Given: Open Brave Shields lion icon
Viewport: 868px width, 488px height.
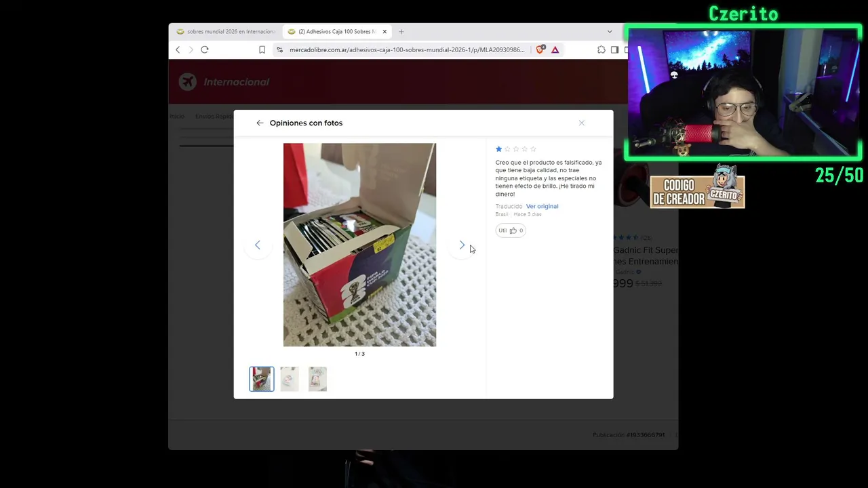Looking at the screenshot, I should [x=540, y=49].
